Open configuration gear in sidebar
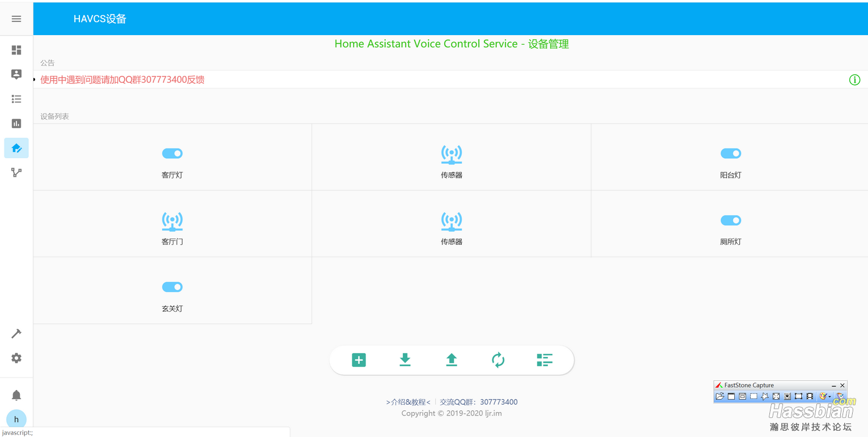The image size is (868, 437). 16,358
